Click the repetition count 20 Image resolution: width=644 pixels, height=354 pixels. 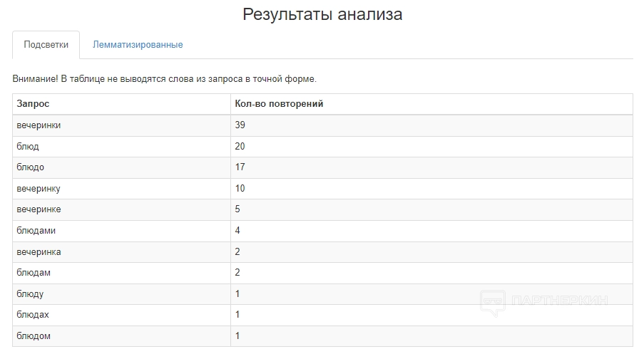point(240,147)
